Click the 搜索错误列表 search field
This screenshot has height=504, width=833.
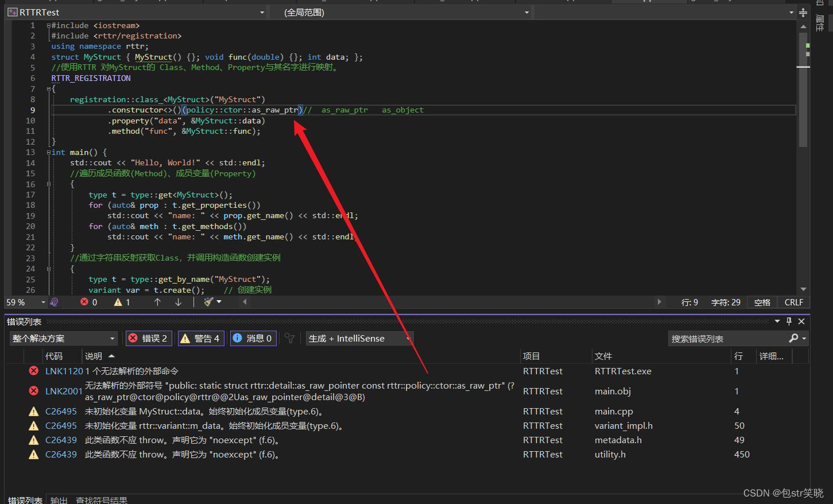tap(735, 338)
